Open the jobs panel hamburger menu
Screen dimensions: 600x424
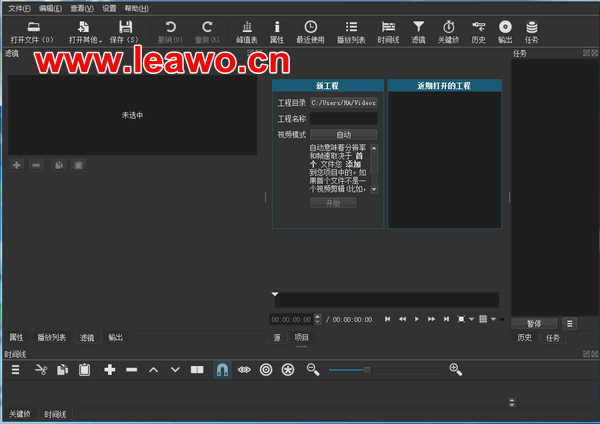(x=569, y=324)
